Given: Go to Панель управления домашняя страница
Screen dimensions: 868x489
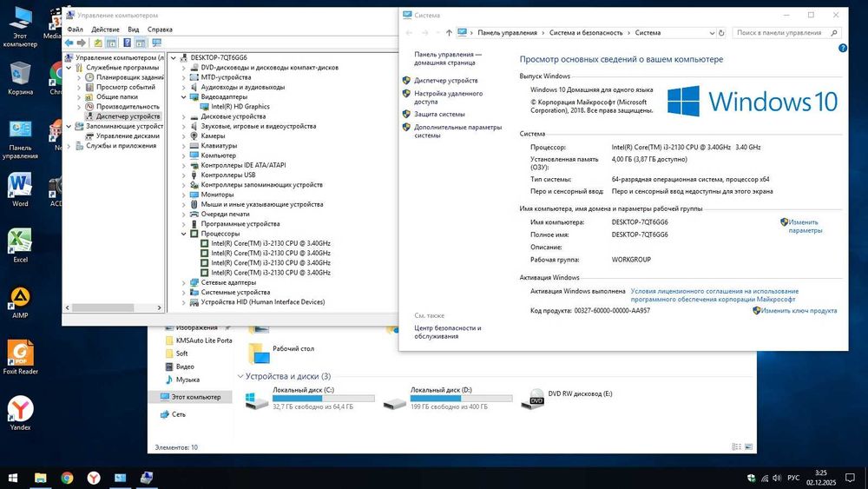Looking at the screenshot, I should (448, 59).
